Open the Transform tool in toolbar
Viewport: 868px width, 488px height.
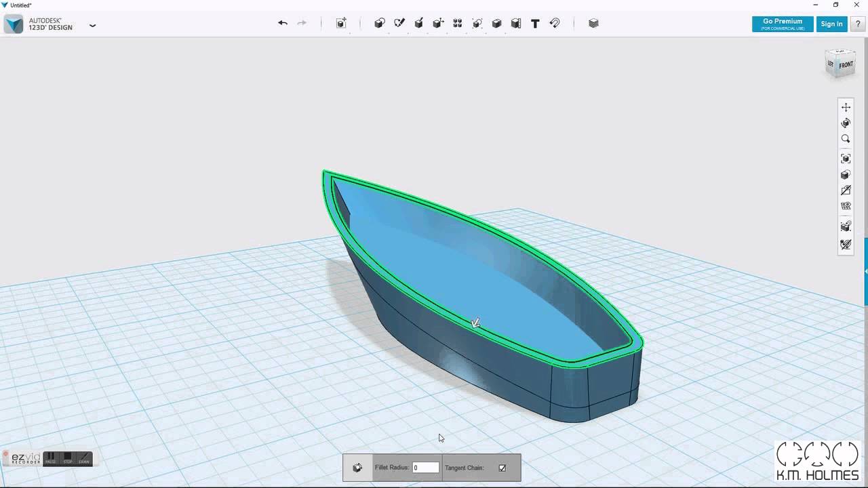tap(341, 23)
